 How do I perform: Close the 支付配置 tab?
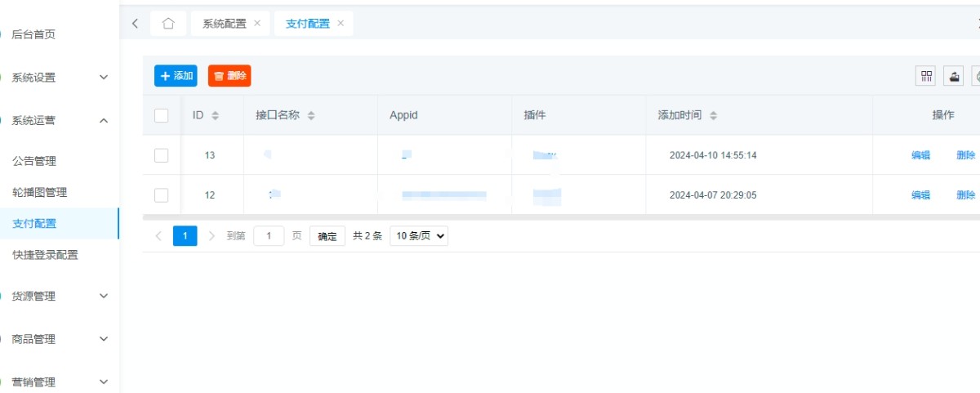pyautogui.click(x=341, y=24)
